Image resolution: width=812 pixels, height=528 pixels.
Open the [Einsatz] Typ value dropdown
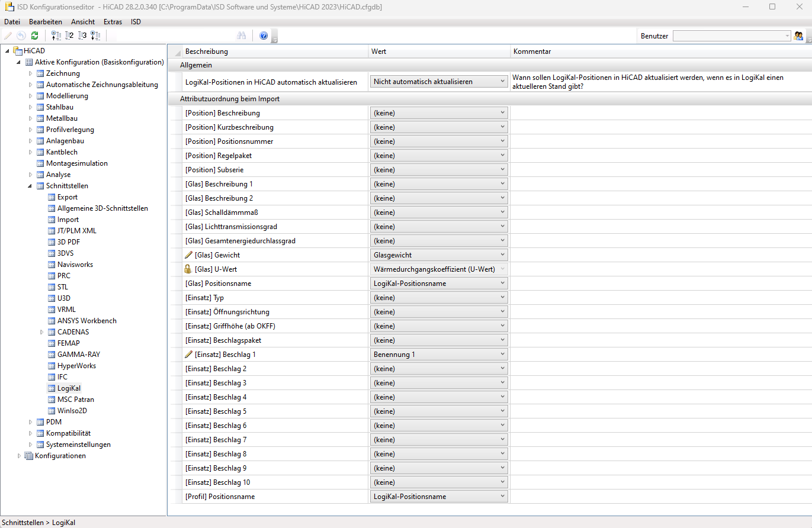(439, 298)
